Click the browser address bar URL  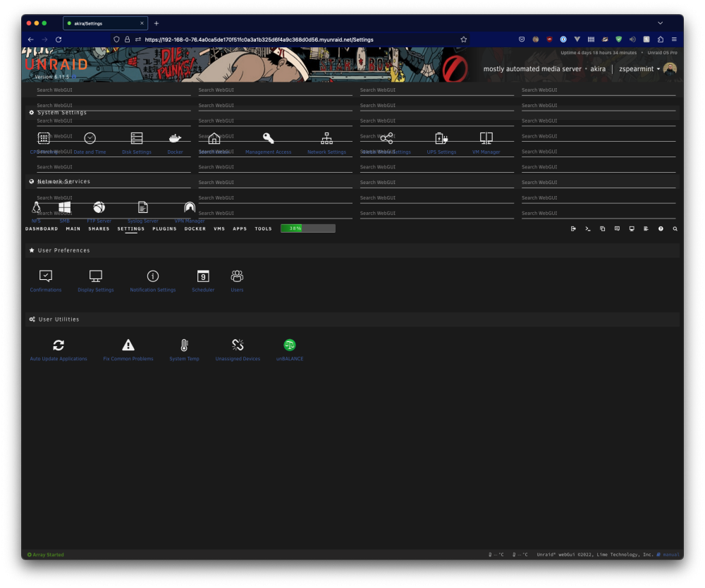[259, 39]
